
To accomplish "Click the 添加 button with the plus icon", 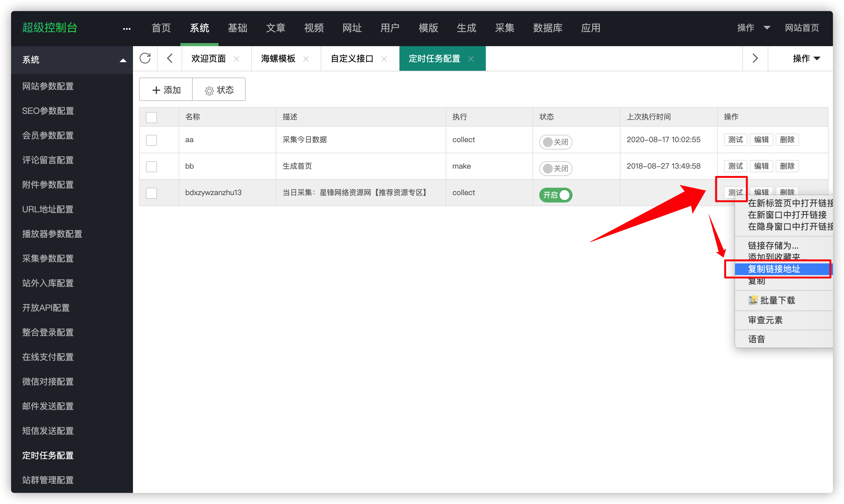I will click(166, 90).
